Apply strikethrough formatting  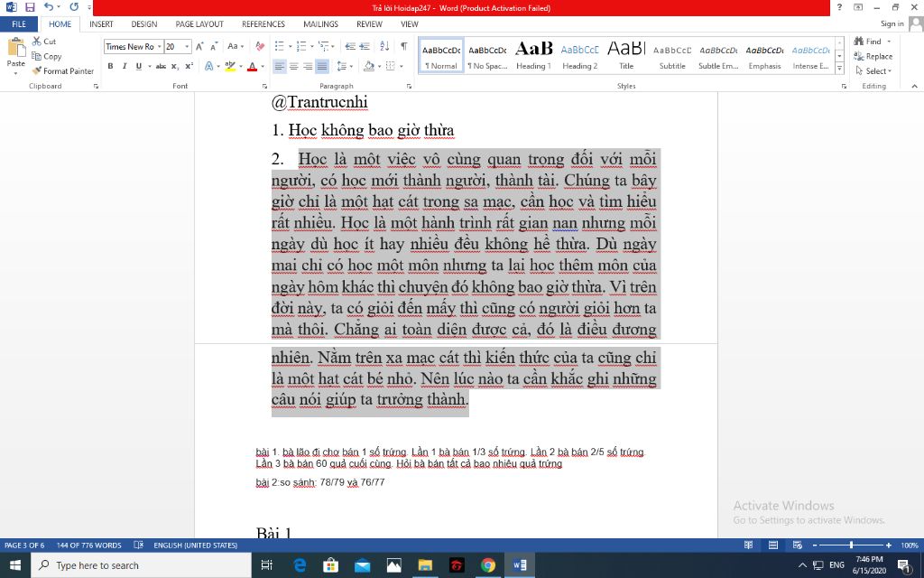click(x=161, y=66)
